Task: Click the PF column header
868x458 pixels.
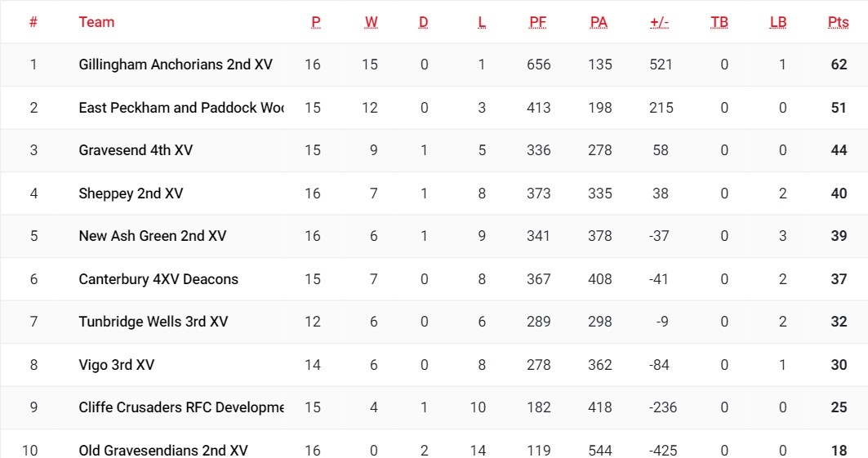Action: pos(537,22)
